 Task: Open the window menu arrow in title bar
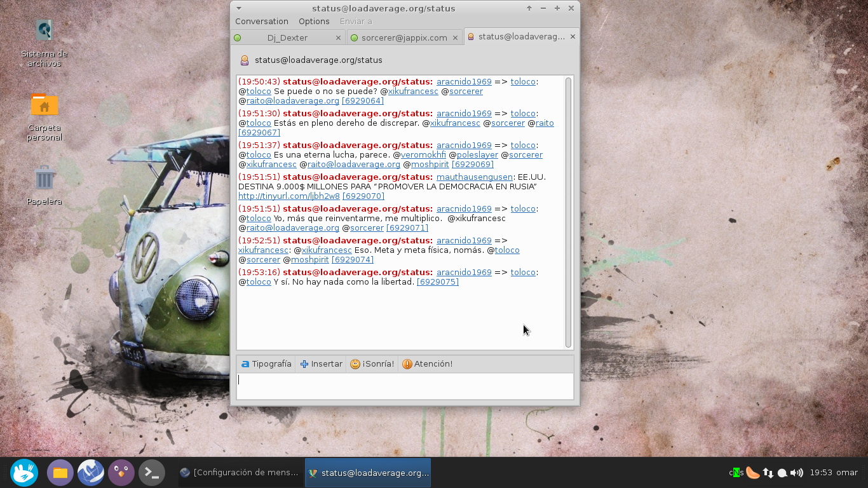click(239, 8)
